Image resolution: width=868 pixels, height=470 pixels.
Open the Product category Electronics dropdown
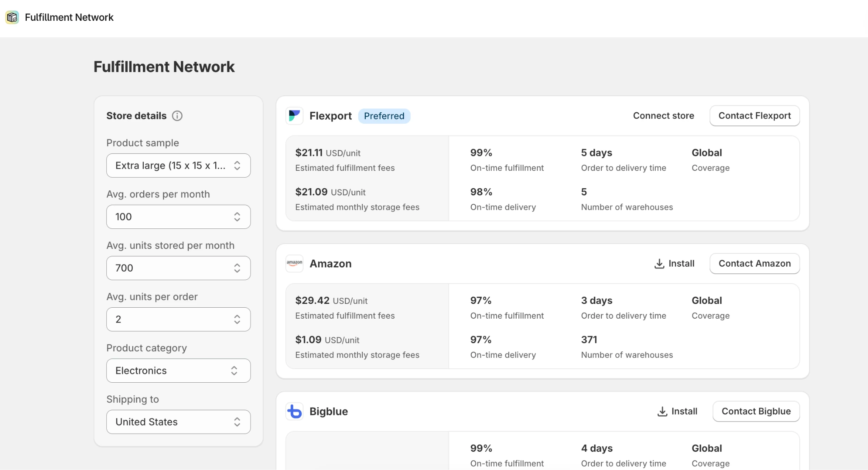[x=178, y=370]
